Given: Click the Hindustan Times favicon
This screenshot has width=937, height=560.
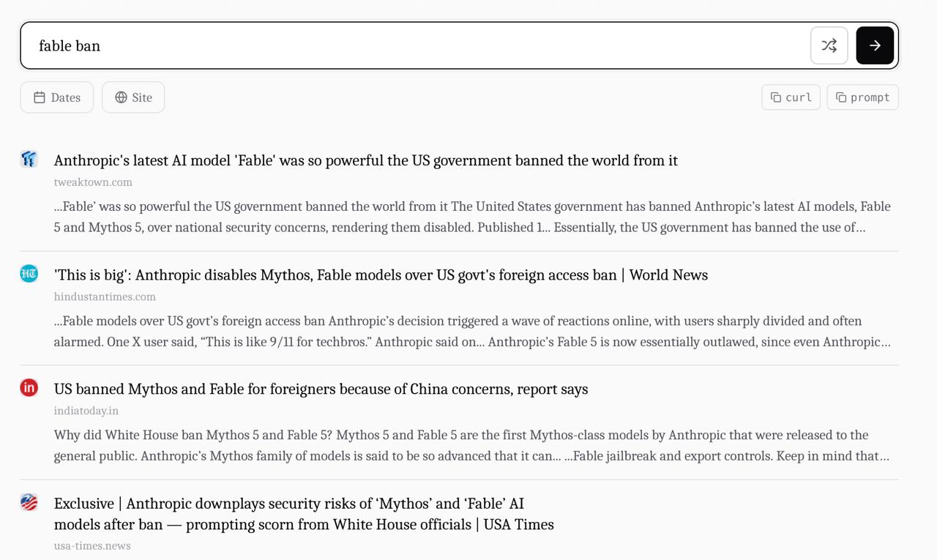Looking at the screenshot, I should coord(29,274).
